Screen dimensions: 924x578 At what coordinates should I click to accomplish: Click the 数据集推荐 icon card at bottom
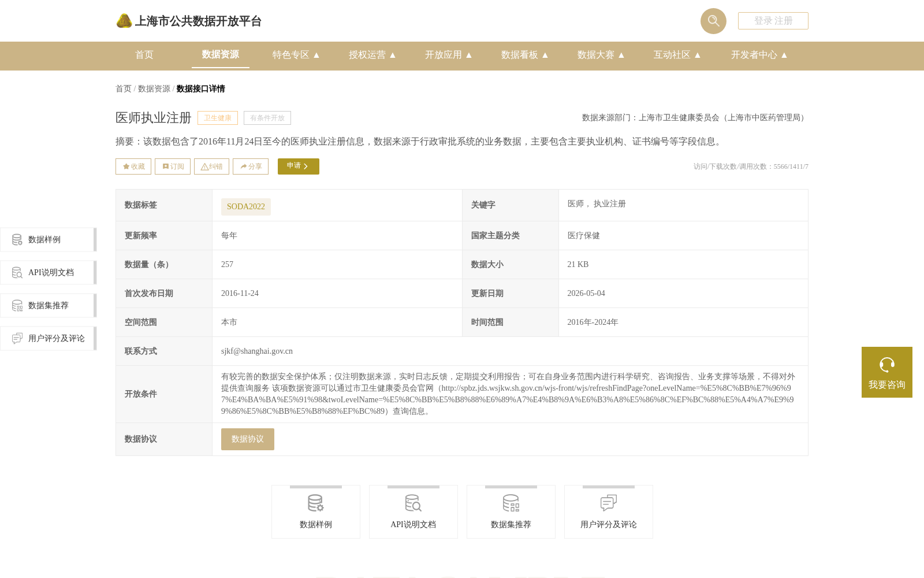pos(511,512)
